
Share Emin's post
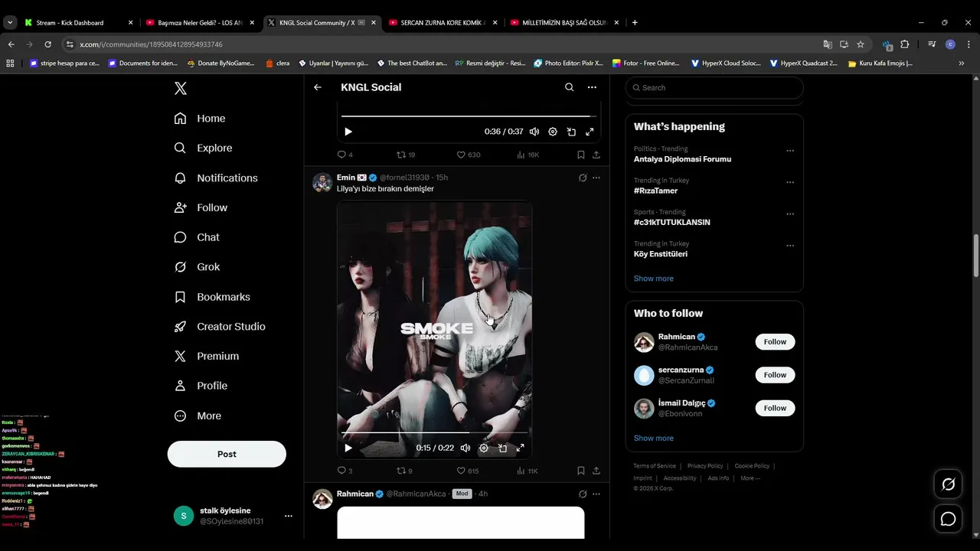pos(596,471)
